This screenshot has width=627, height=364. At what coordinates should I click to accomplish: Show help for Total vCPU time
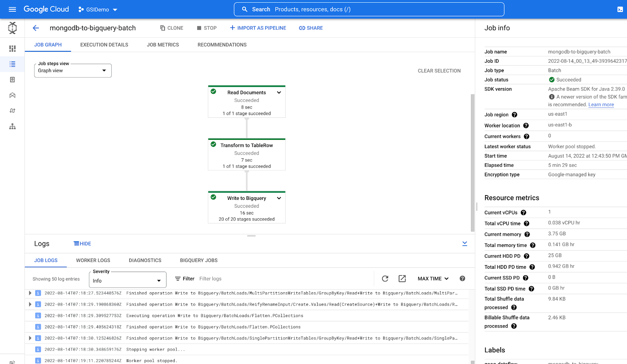click(x=527, y=224)
